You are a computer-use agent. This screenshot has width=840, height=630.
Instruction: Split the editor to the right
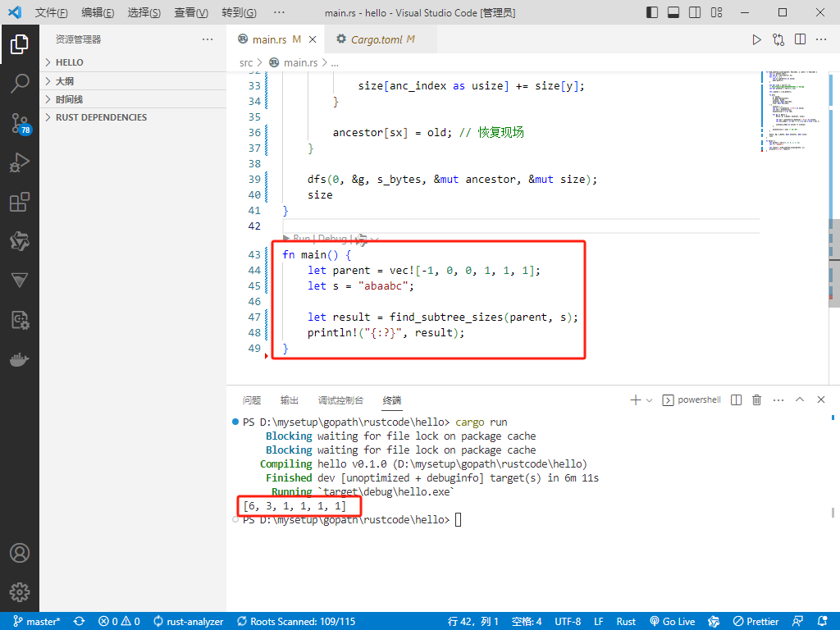pos(801,39)
